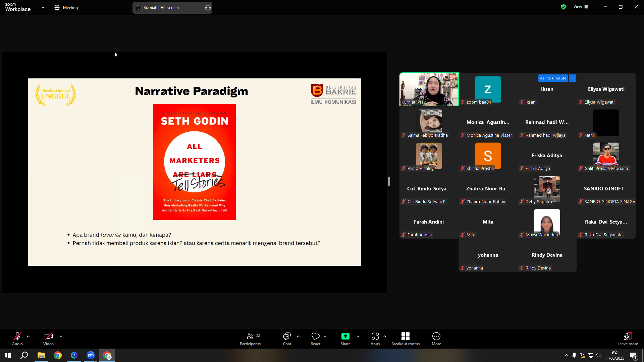644x362 pixels.
Task: Open the three-dot menu on Iksan's tile
Action: [573, 78]
